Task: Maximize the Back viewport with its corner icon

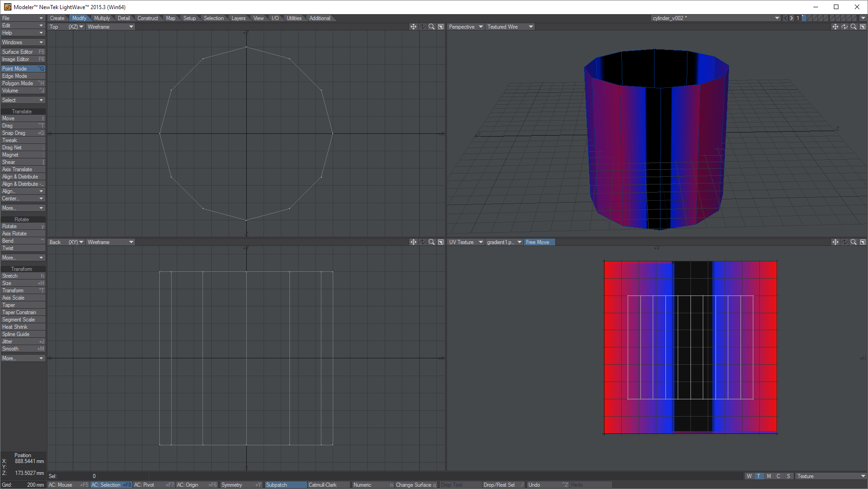Action: point(441,242)
